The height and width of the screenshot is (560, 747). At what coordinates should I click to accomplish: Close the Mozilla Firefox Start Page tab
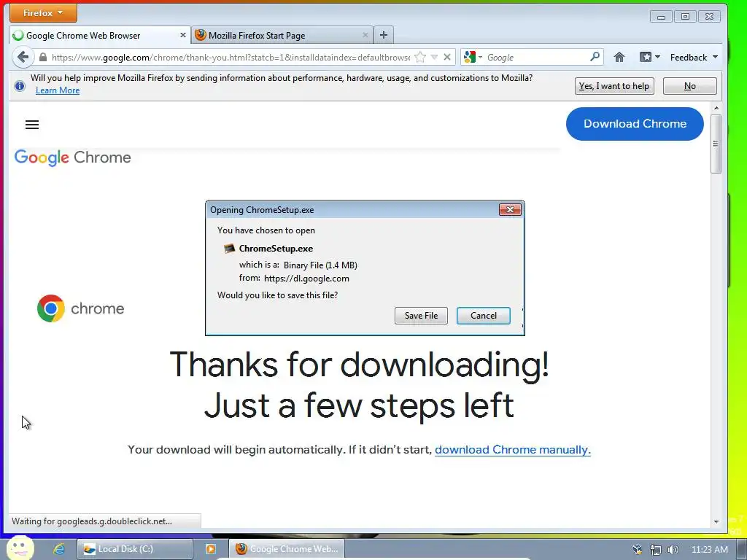[365, 35]
